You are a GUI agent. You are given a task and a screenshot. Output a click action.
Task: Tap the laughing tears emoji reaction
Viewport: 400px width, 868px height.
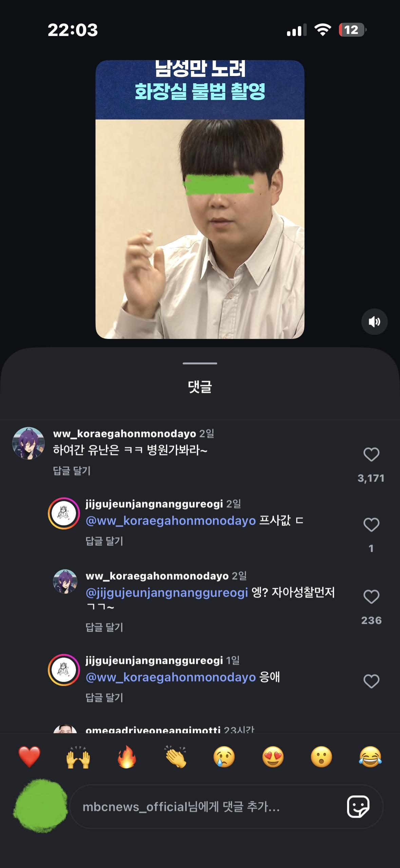coord(370,757)
